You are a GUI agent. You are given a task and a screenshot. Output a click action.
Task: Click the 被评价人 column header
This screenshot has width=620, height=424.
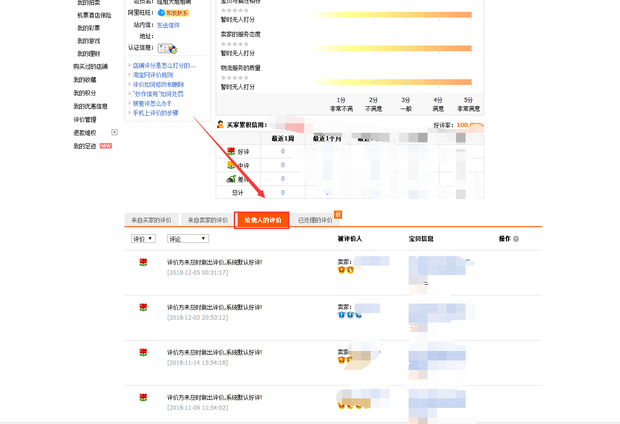[350, 239]
